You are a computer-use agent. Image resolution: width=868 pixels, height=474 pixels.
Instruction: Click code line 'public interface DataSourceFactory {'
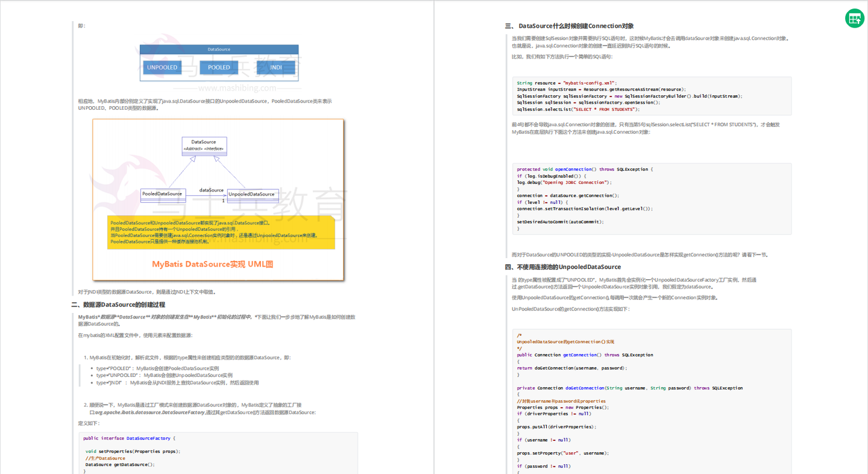tap(129, 438)
